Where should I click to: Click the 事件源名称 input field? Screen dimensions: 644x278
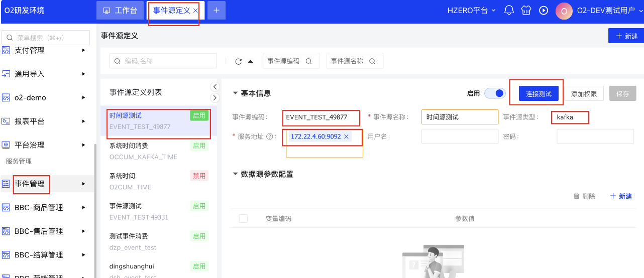tap(460, 117)
